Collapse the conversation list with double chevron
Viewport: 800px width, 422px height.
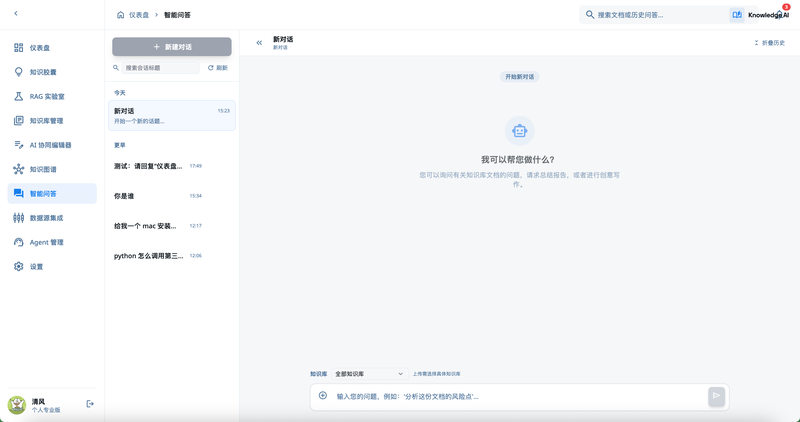[x=259, y=43]
